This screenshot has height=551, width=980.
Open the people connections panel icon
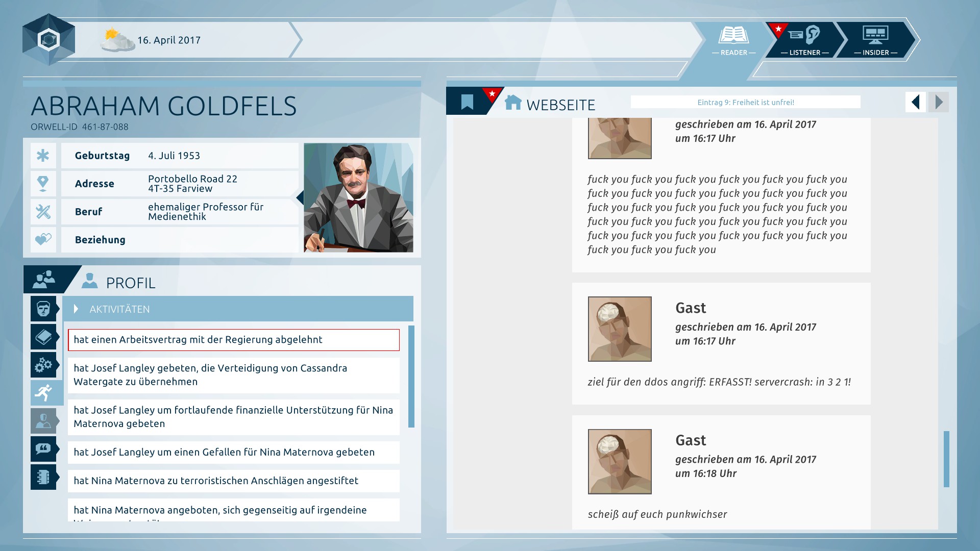point(44,279)
